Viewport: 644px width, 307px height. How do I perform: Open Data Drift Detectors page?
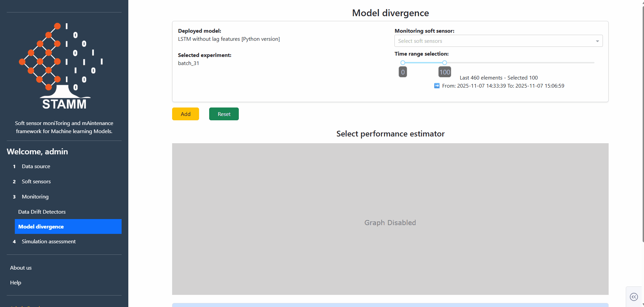click(42, 212)
